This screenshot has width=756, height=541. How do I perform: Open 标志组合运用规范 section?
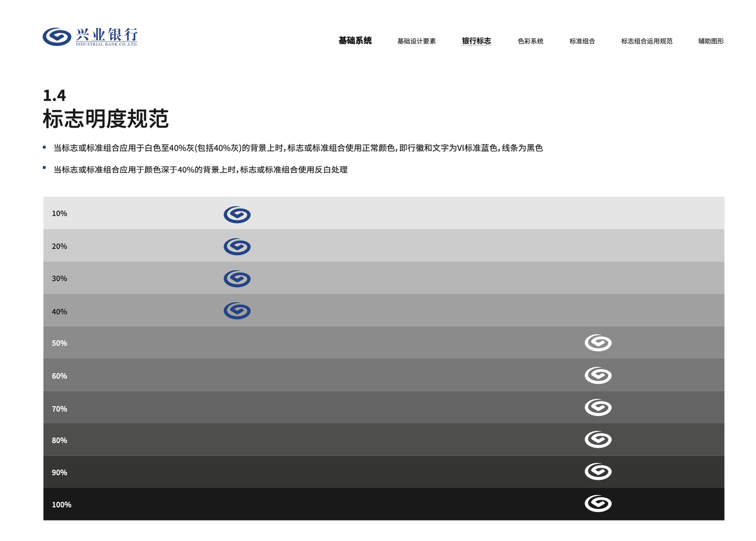(647, 41)
